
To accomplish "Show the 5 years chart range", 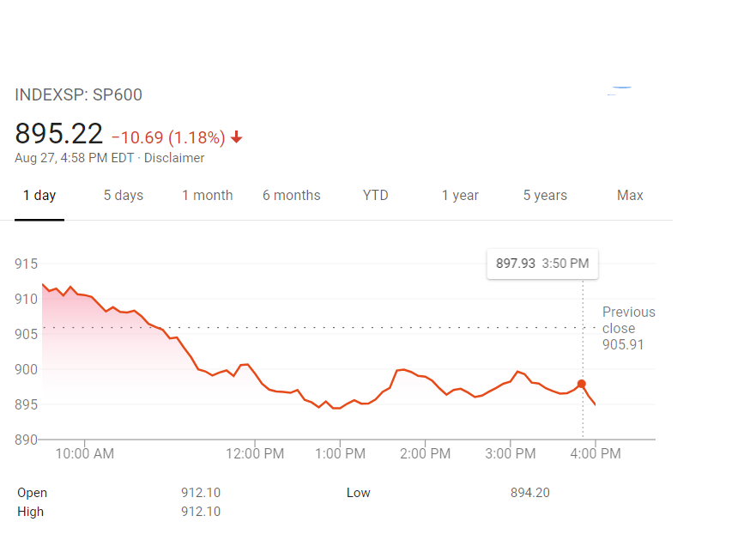I will pyautogui.click(x=545, y=196).
